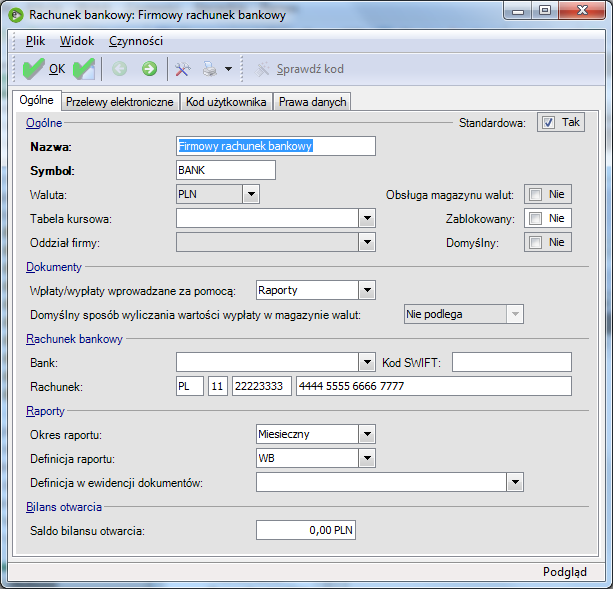
Task: Click the Raporty section header link
Action: click(x=45, y=411)
